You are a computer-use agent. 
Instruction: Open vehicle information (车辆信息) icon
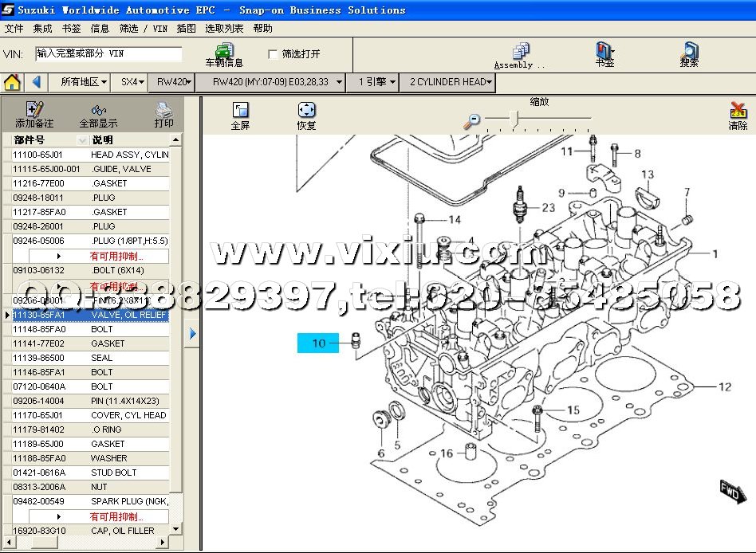(224, 51)
